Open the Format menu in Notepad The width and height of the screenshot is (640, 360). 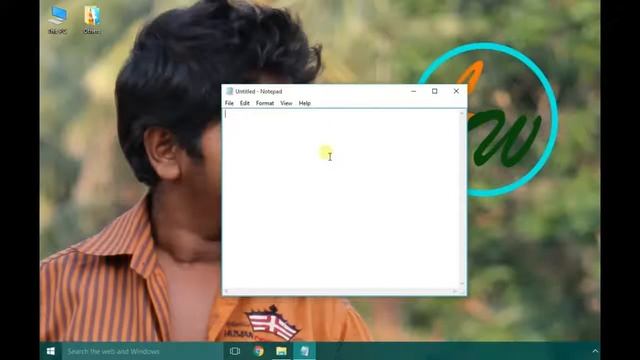point(265,103)
